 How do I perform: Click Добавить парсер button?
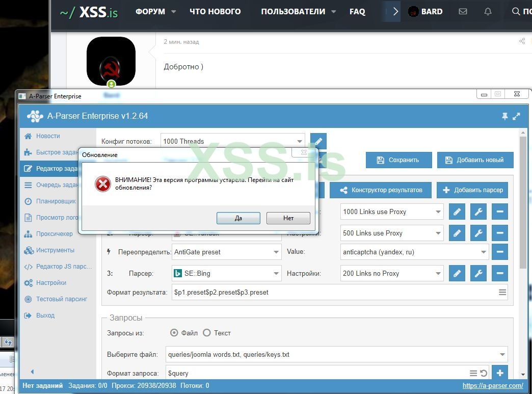(472, 190)
